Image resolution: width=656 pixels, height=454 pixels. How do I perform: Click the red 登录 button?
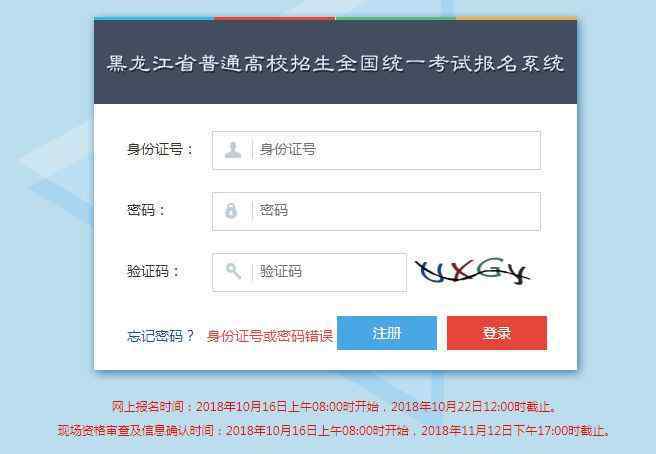pyautogui.click(x=497, y=333)
